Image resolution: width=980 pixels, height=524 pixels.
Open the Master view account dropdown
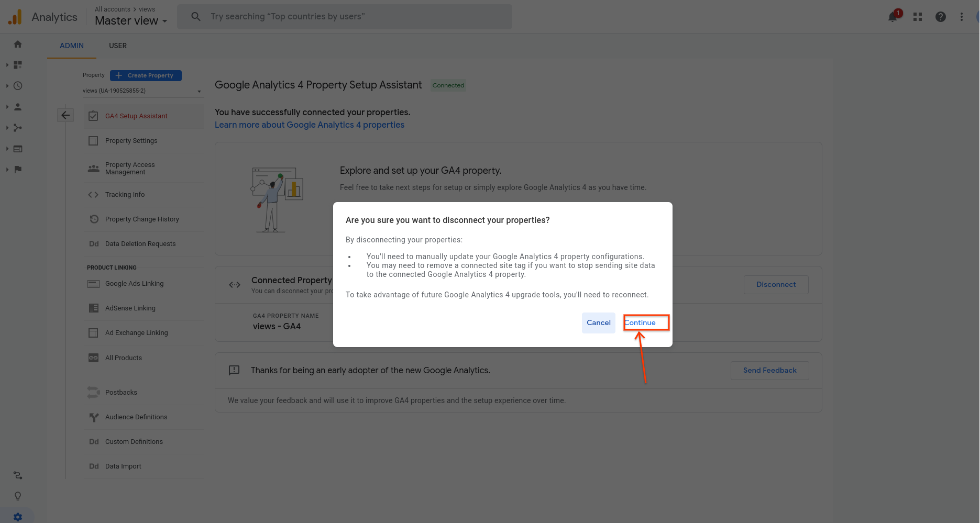(x=131, y=21)
